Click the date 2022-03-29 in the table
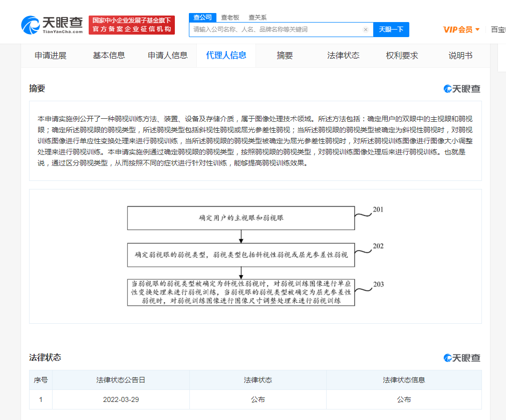This screenshot has height=420, width=506. [121, 399]
